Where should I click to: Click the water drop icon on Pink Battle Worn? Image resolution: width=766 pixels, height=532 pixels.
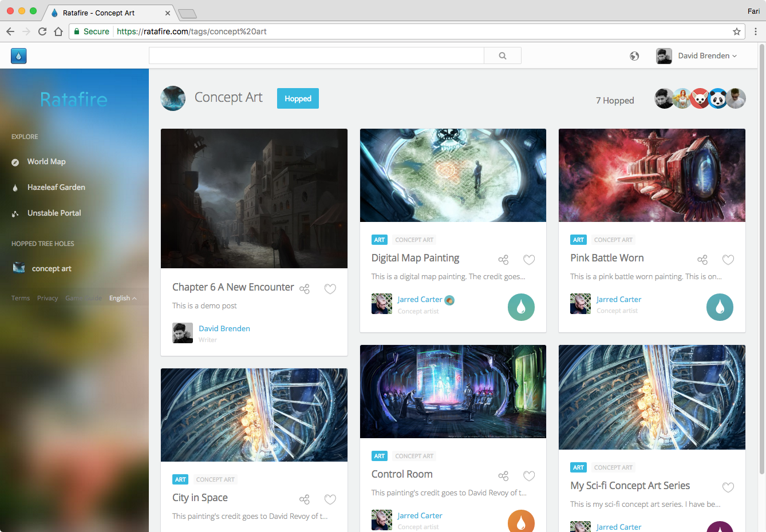click(x=720, y=307)
